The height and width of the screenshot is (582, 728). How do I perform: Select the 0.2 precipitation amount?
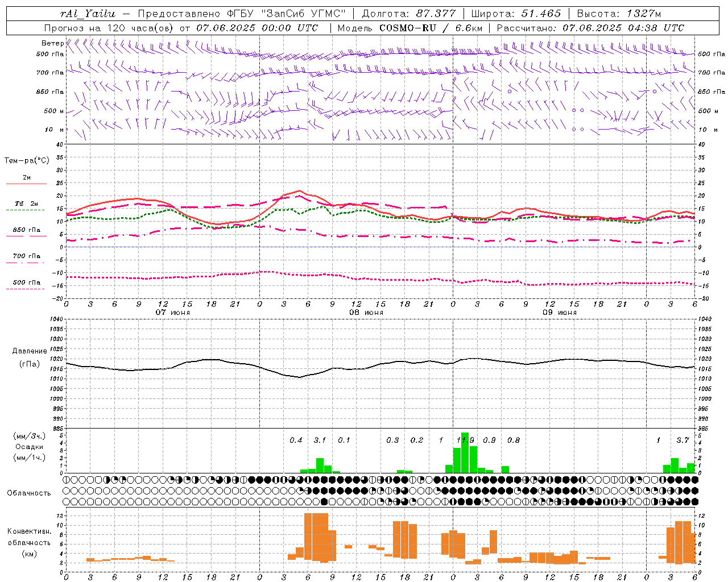(x=417, y=440)
